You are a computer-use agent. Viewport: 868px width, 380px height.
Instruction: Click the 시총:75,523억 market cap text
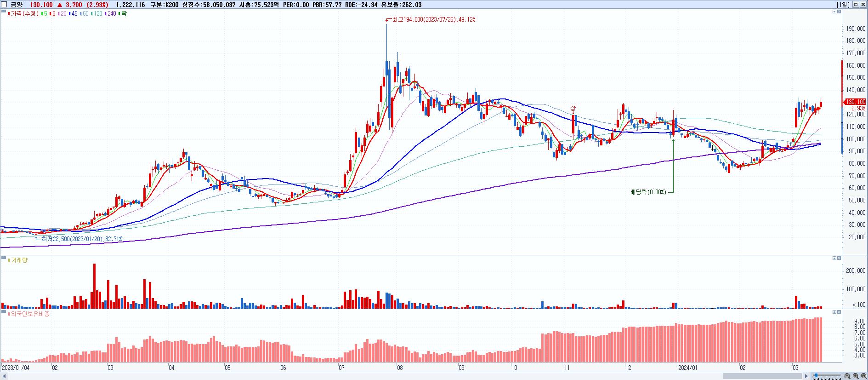tap(259, 5)
